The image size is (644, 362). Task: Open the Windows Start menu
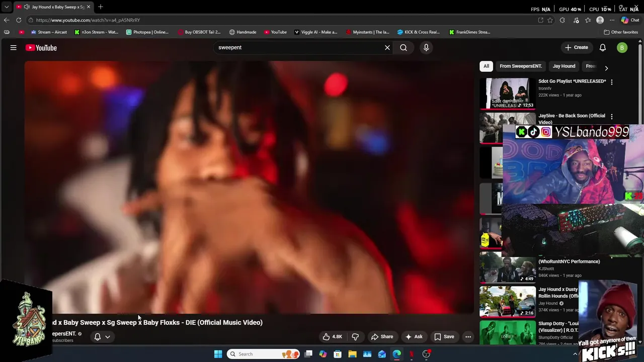pos(218,354)
